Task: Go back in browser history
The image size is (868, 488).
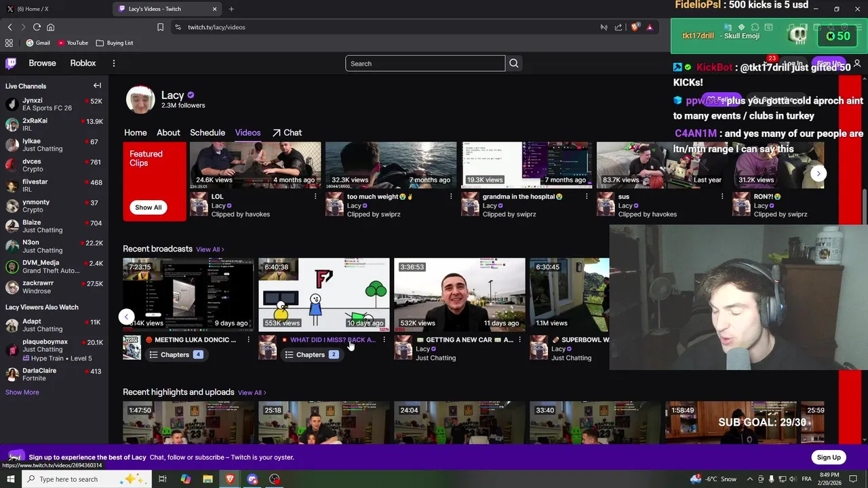Action: [9, 27]
